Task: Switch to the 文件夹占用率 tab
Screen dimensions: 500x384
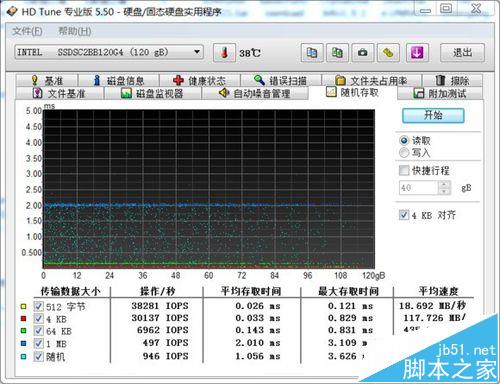Action: click(372, 80)
